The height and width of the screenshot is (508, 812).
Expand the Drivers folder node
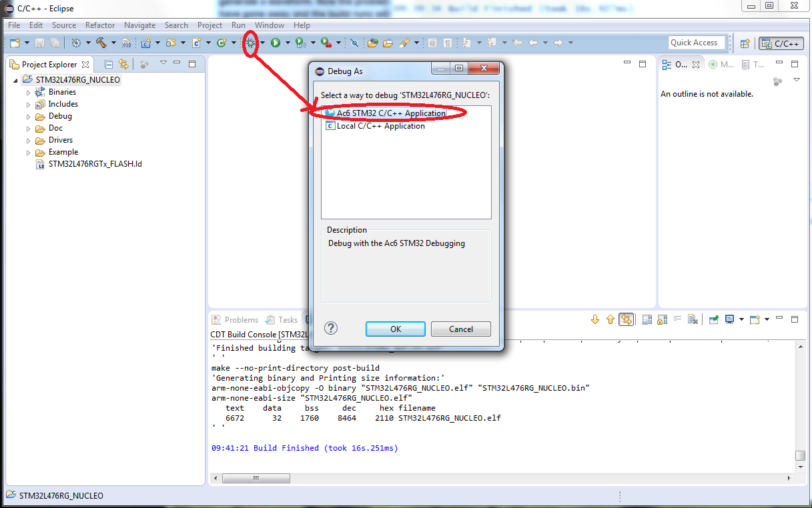[x=28, y=140]
